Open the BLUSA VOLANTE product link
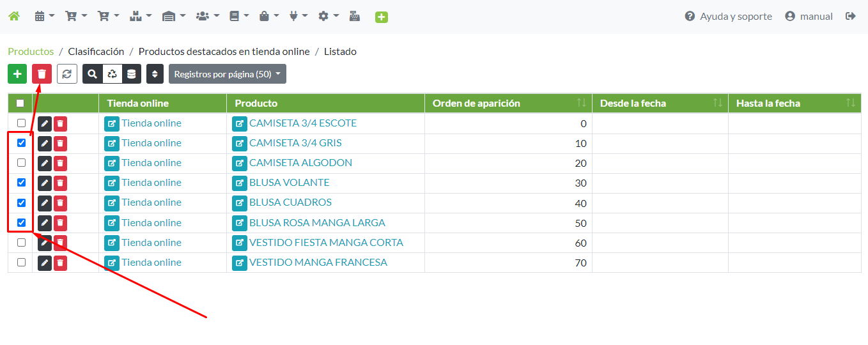 tap(290, 182)
